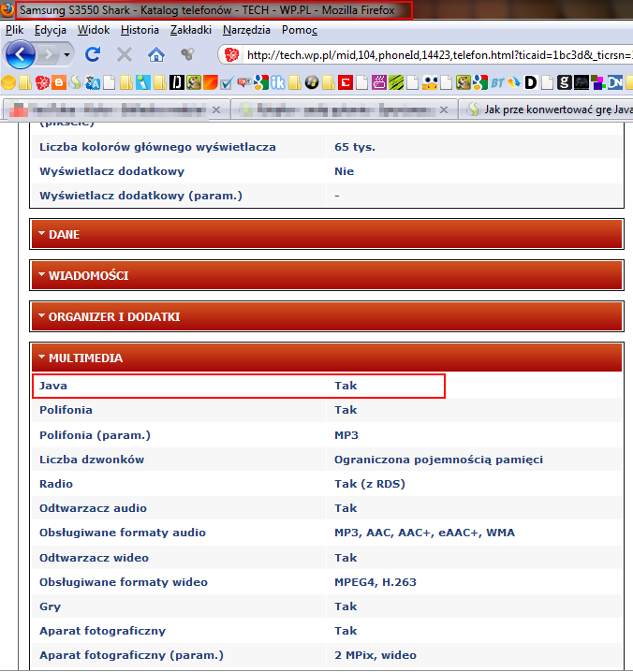Open the blue DN bookmark
633x672 pixels.
pos(614,81)
